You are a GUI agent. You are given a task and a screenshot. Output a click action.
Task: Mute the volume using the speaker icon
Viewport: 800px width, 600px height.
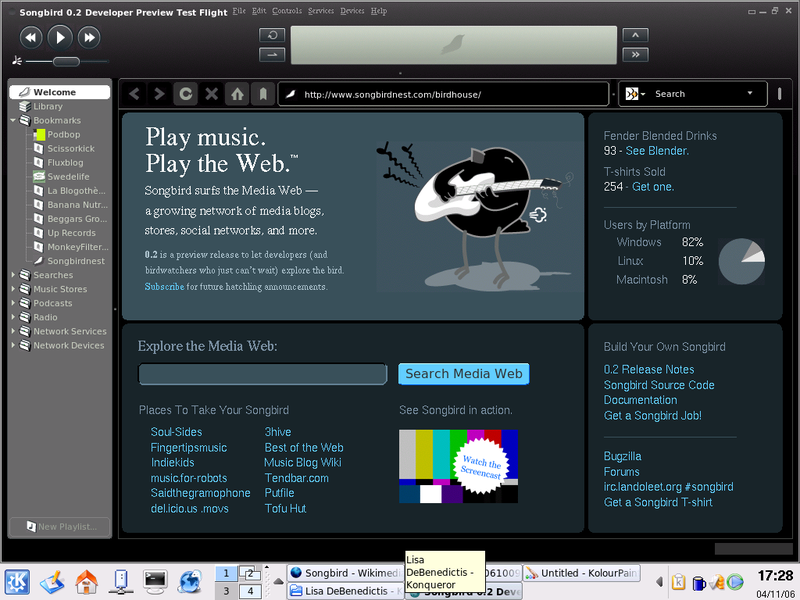17,62
